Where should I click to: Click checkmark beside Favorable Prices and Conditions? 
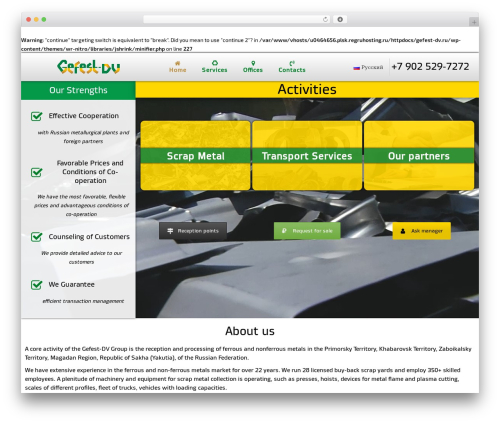coord(36,172)
